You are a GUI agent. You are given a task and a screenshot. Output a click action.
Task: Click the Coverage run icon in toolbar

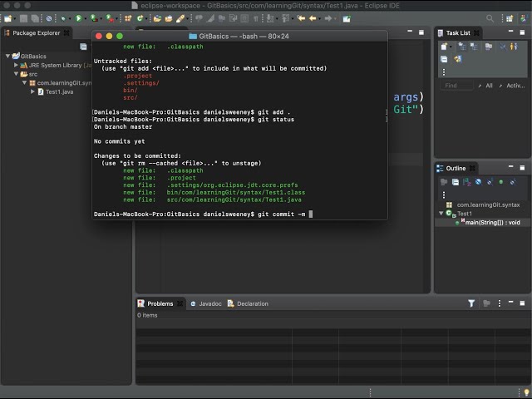[x=94, y=18]
